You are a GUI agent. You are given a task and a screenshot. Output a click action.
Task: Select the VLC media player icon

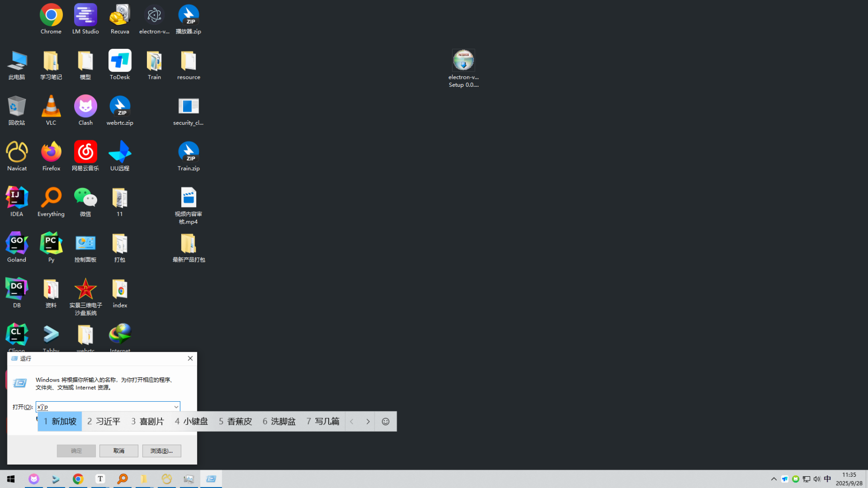51,107
